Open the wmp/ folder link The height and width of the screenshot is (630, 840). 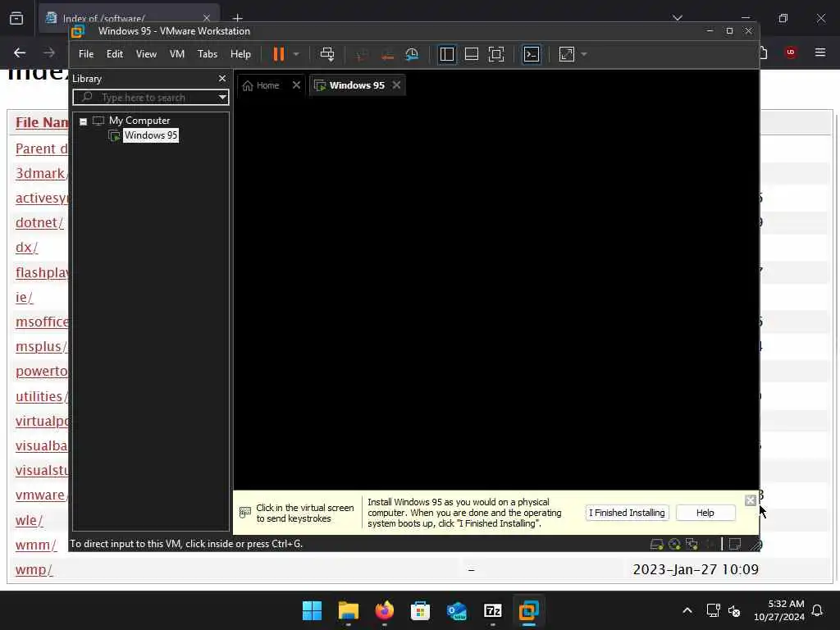pos(34,569)
